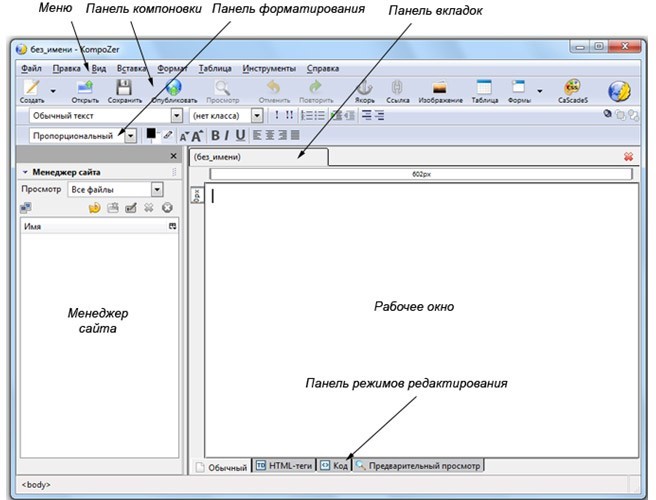Close the site manager sidebar with X
The image size is (656, 500).
click(174, 156)
